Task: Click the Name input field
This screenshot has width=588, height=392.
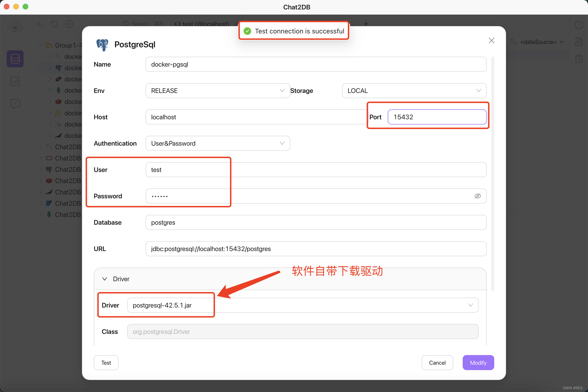Action: (x=316, y=64)
